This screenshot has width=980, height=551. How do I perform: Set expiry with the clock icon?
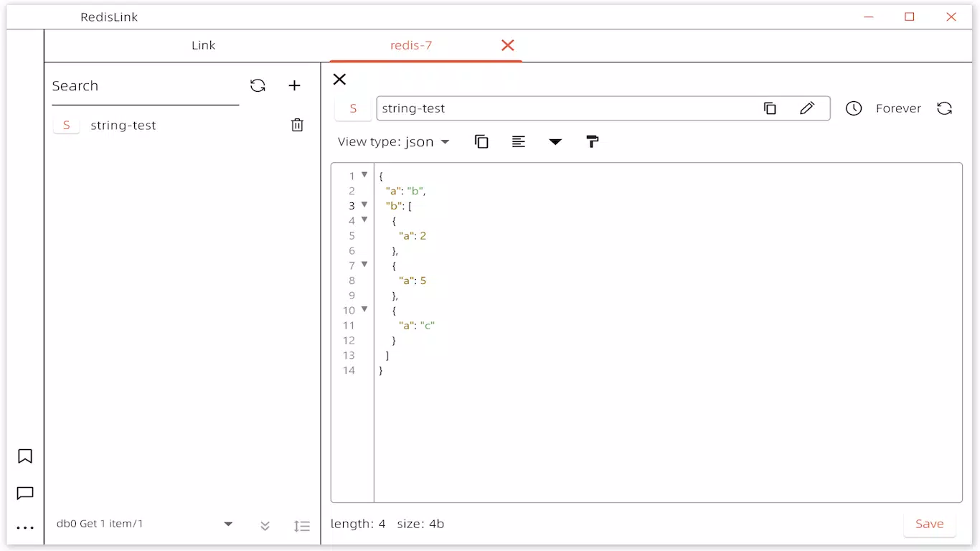click(853, 108)
